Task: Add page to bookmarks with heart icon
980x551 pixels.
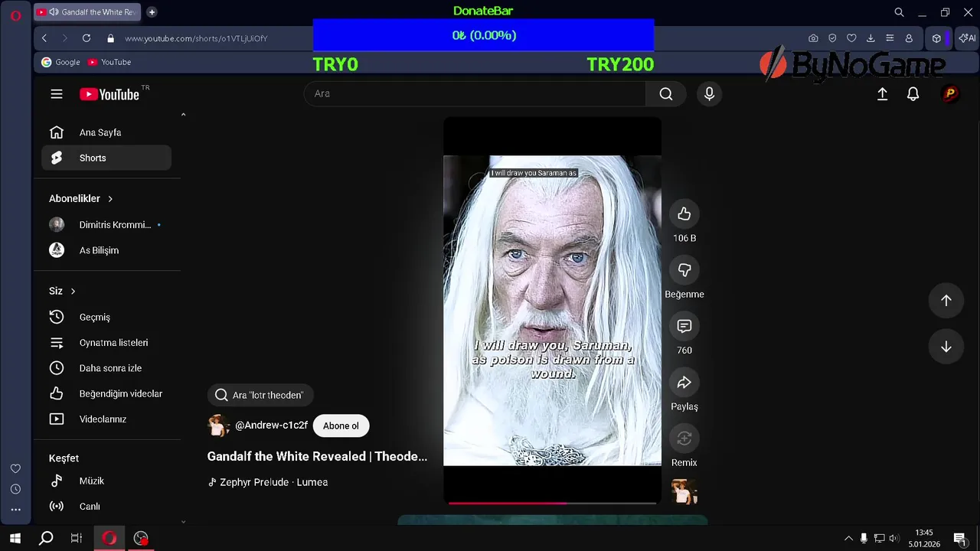Action: [851, 38]
